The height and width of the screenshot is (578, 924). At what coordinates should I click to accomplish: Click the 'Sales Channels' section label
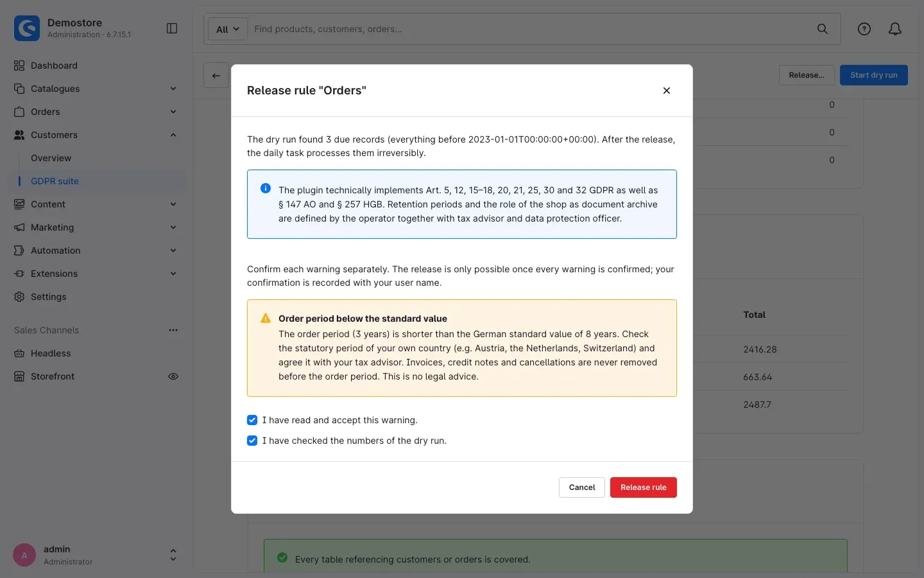[x=47, y=330]
